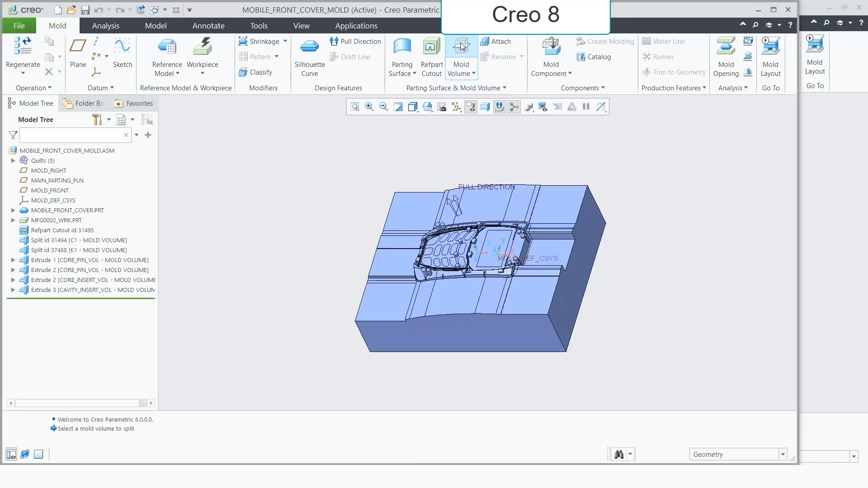868x488 pixels.
Task: Toggle the Model Tree settings hammer icon
Action: click(97, 119)
